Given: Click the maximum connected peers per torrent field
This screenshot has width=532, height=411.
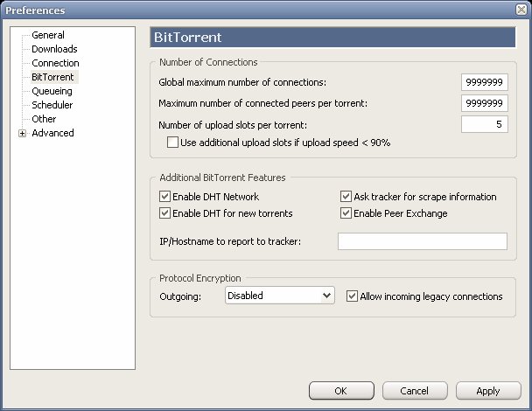Looking at the screenshot, I should tap(484, 103).
